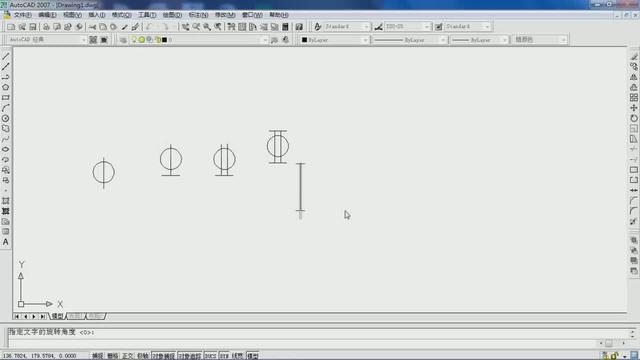This screenshot has width=640, height=360.
Task: Open the 插入(I) menu
Action: pos(97,15)
